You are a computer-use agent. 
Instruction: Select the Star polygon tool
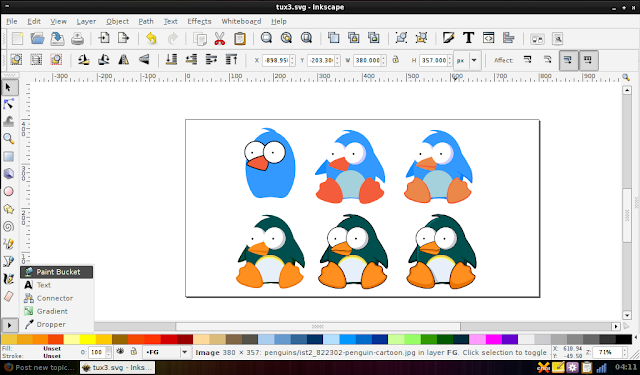pos(9,209)
